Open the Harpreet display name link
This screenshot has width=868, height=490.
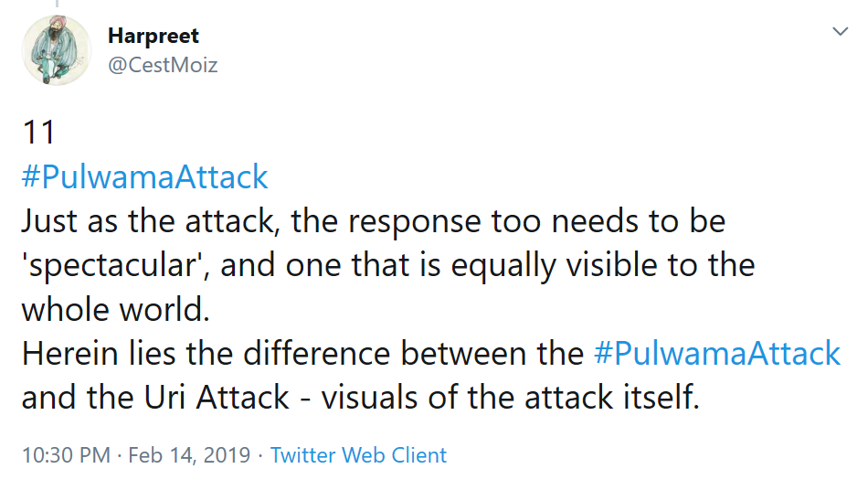click(153, 36)
